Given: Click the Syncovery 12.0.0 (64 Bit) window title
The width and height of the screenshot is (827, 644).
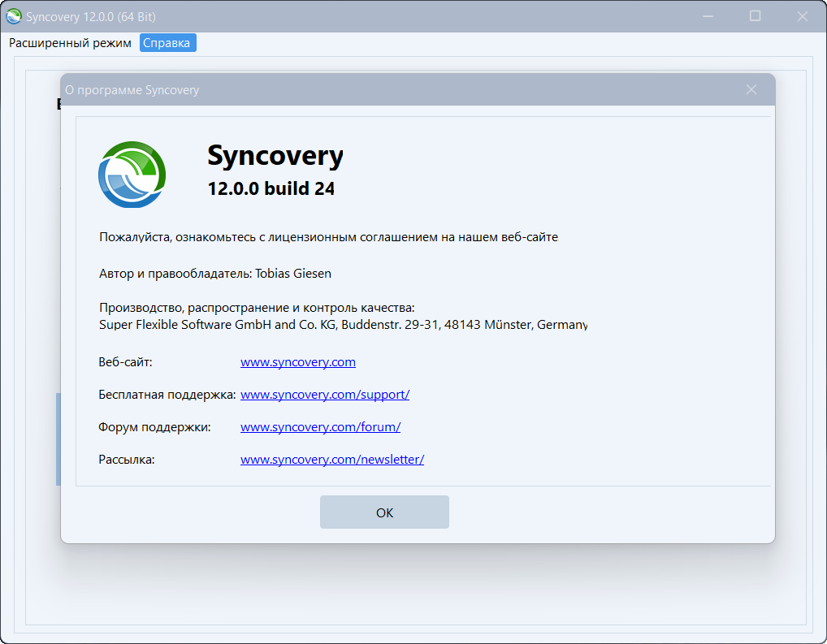Looking at the screenshot, I should point(91,17).
